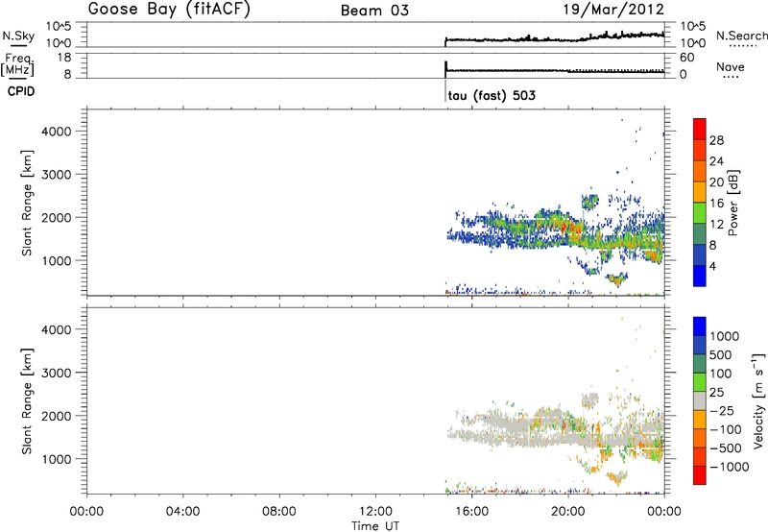
Task: Click the high-power backscatter patch near 22:00, 500 km
Action: click(x=616, y=279)
